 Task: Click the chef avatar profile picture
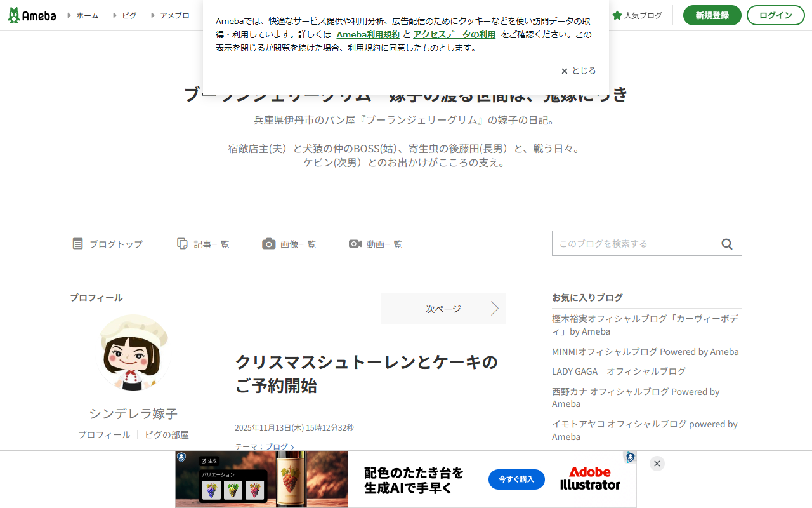(133, 352)
